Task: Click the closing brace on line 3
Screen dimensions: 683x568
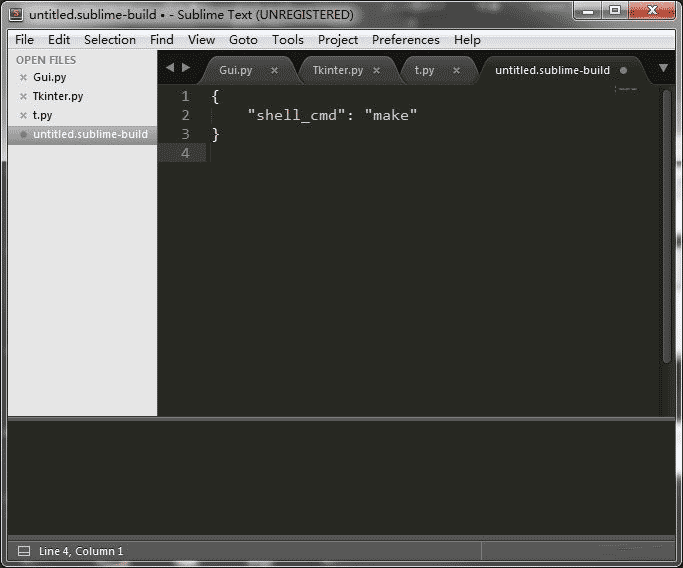Action: (215, 135)
